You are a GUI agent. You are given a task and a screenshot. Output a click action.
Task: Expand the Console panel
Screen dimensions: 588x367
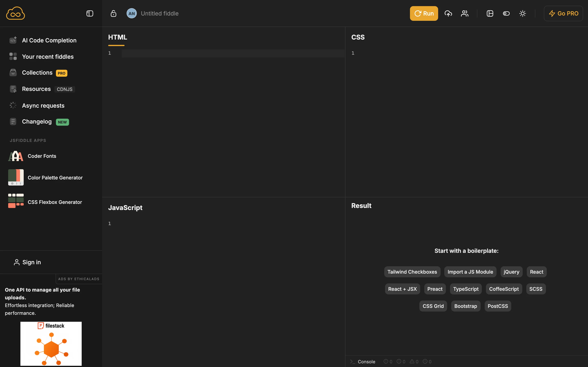pyautogui.click(x=366, y=361)
